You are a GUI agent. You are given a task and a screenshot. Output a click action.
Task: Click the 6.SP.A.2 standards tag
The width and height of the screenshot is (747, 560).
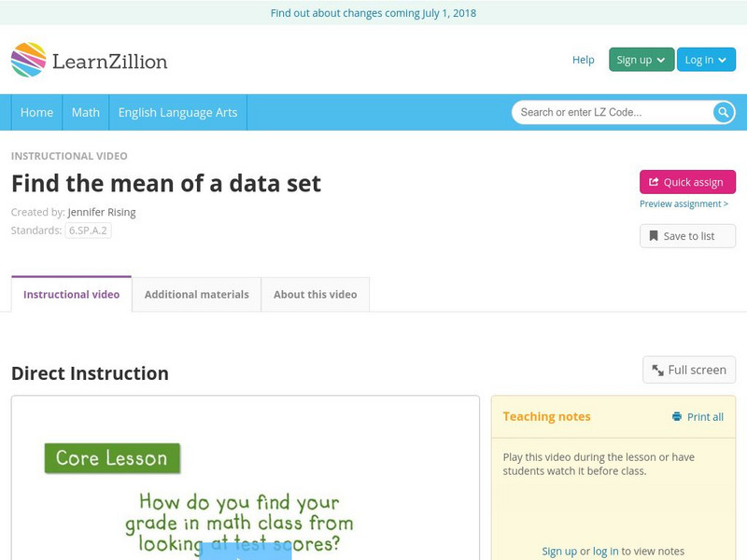(x=87, y=229)
